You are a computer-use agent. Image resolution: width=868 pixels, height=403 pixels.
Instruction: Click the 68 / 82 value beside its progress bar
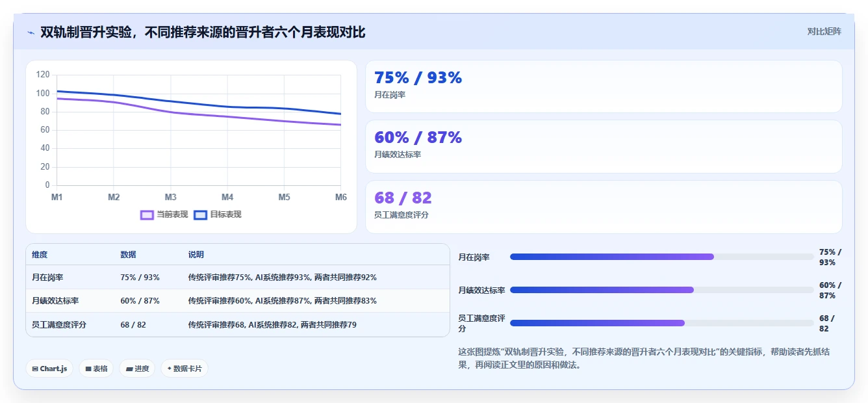pos(827,324)
